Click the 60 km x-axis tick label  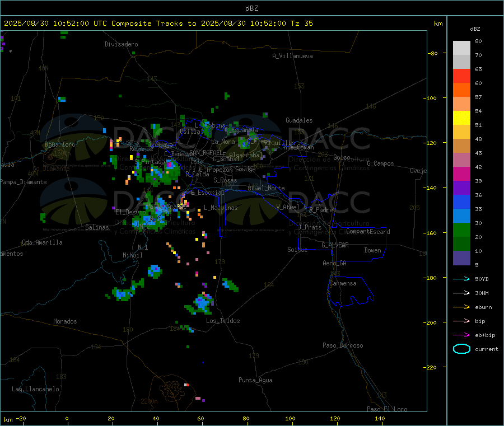pyautogui.click(x=200, y=418)
